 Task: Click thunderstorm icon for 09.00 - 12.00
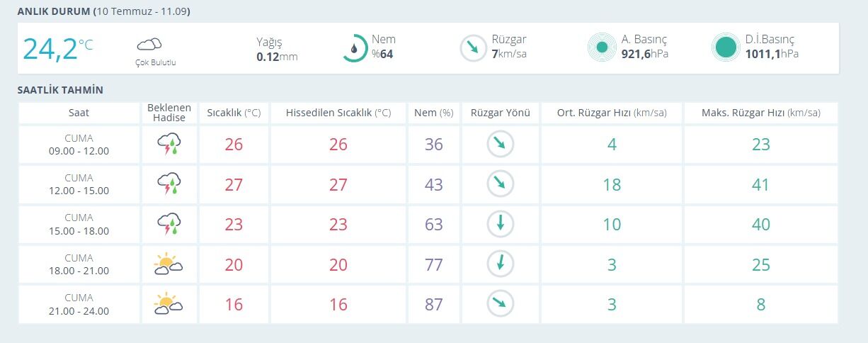169,145
